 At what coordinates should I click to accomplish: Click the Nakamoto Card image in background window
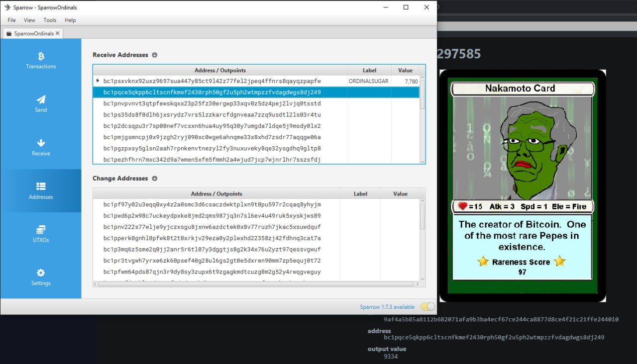pyautogui.click(x=523, y=186)
